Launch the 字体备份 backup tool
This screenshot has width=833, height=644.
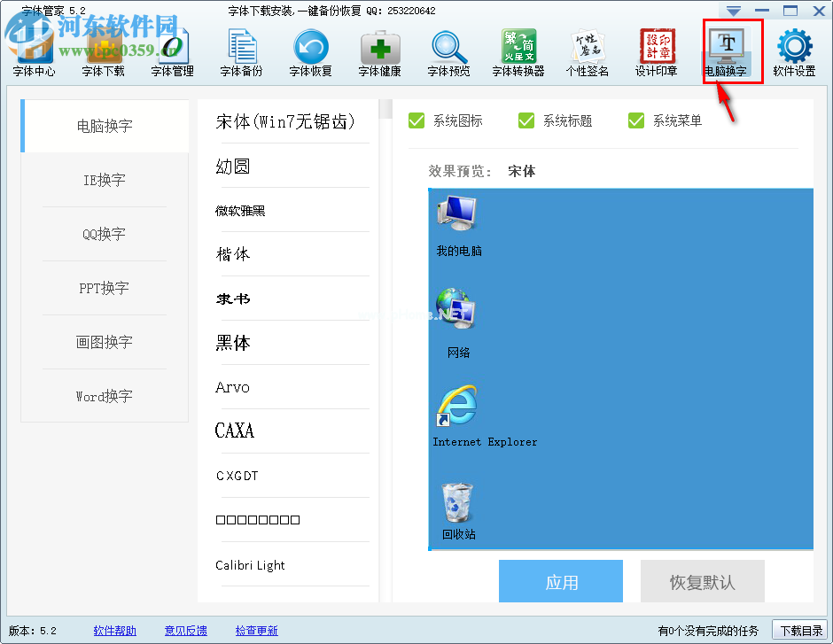pos(241,51)
